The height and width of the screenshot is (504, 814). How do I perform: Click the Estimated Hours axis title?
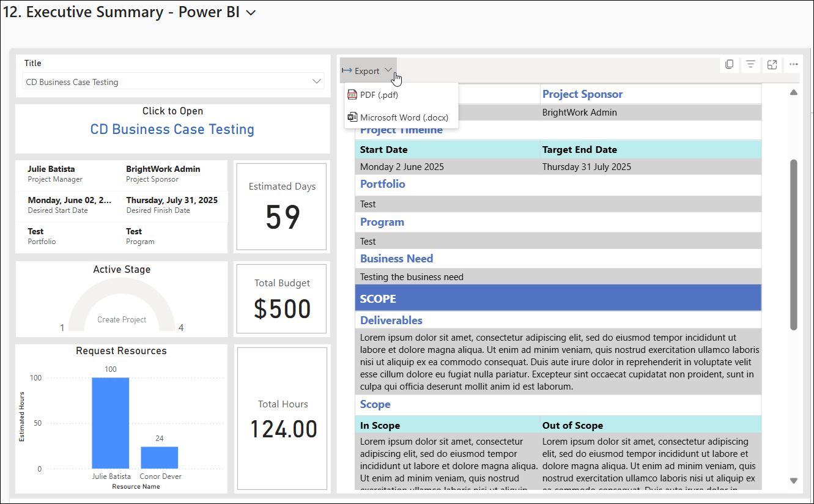pyautogui.click(x=22, y=417)
